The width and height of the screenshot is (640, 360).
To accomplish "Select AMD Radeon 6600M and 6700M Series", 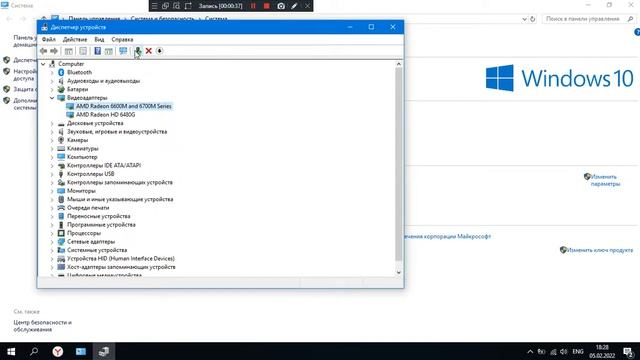I will coord(123,106).
